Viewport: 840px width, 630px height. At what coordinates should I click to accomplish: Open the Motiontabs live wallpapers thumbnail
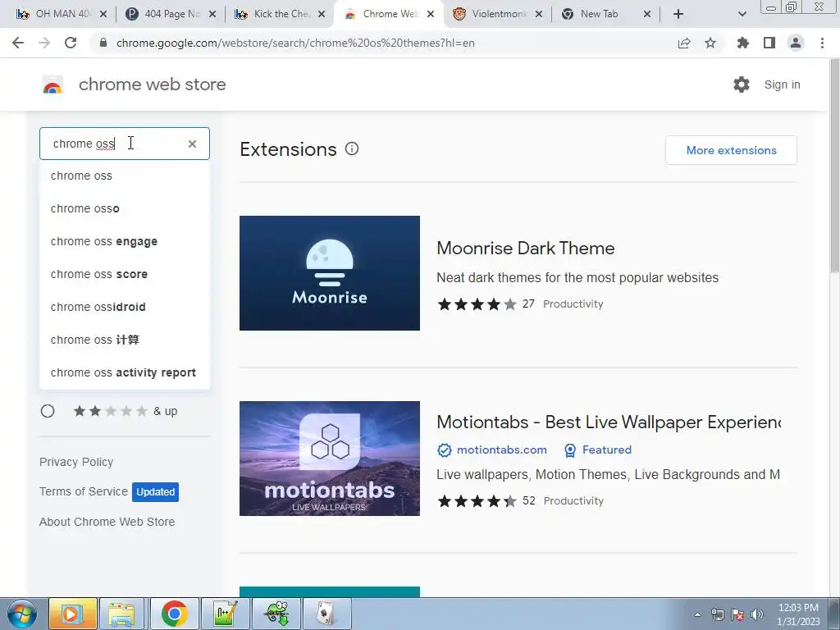pos(330,459)
